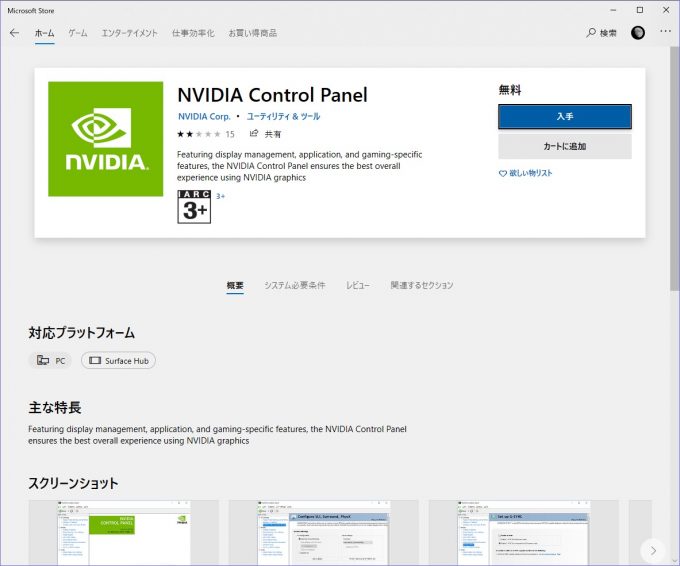Click the 15 ratings count
This screenshot has height=566, width=680.
point(230,134)
